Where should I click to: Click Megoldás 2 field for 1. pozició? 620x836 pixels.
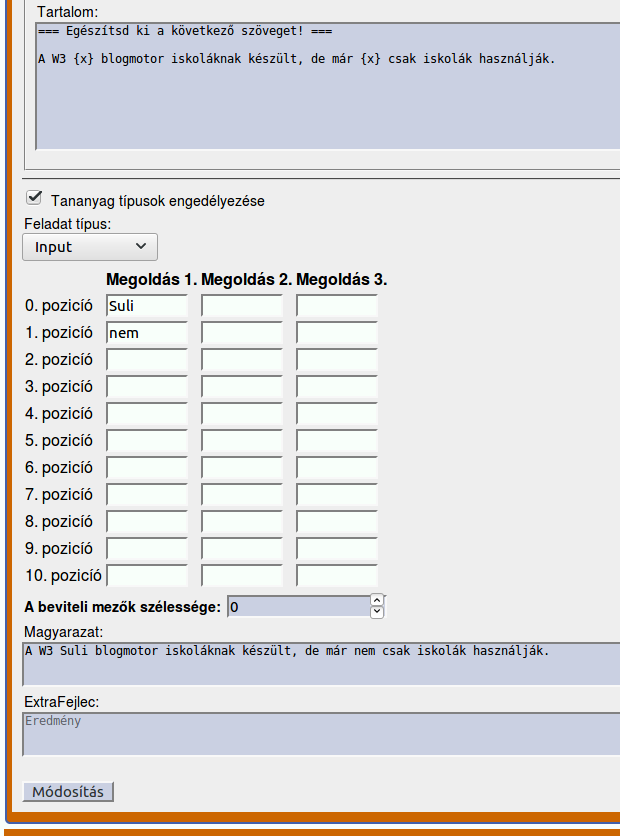pyautogui.click(x=242, y=333)
